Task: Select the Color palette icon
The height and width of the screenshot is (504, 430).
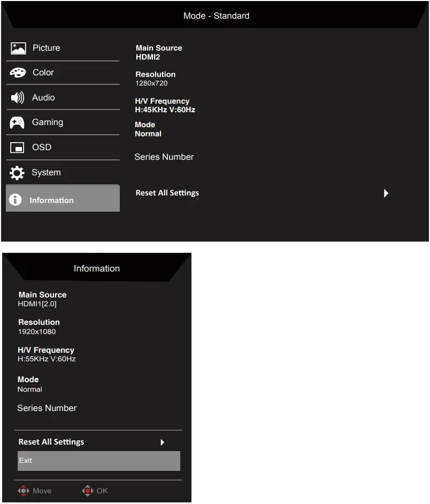Action: [x=18, y=73]
